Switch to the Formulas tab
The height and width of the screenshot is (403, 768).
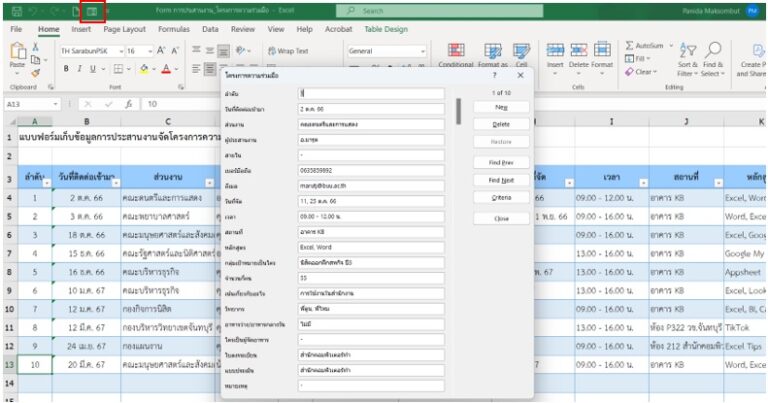coord(180,30)
